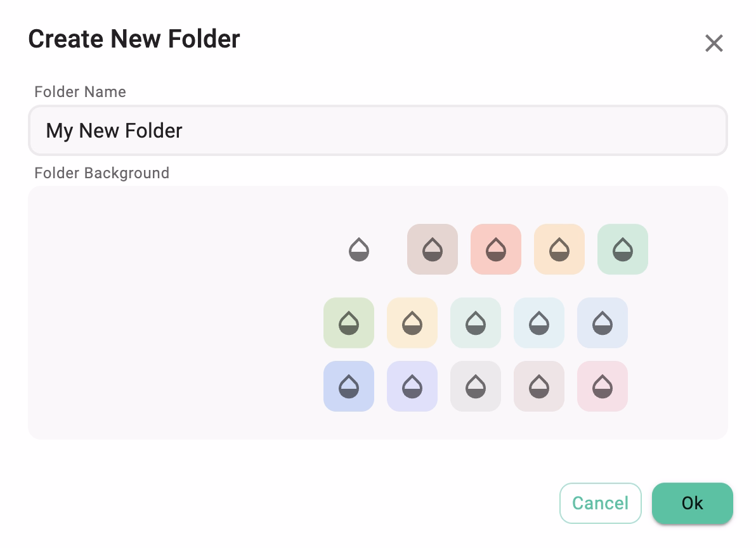Select the taupe brown folder background
The height and width of the screenshot is (548, 756).
point(433,249)
